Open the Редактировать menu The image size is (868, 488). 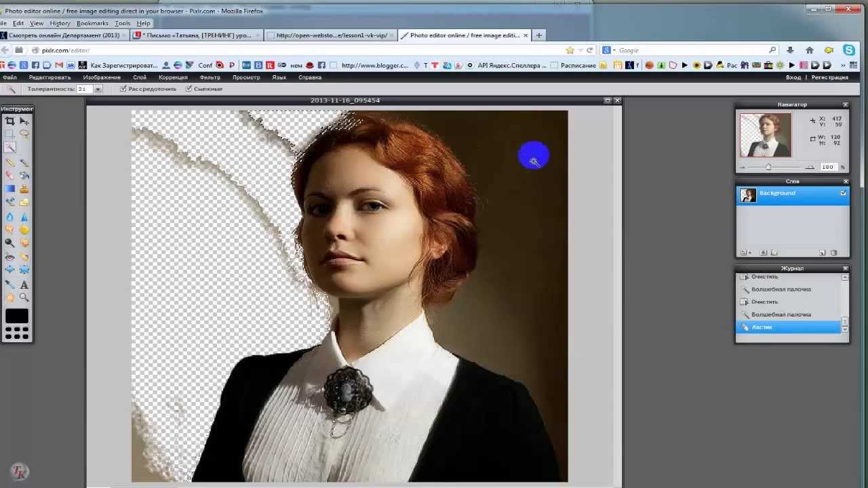coord(50,77)
